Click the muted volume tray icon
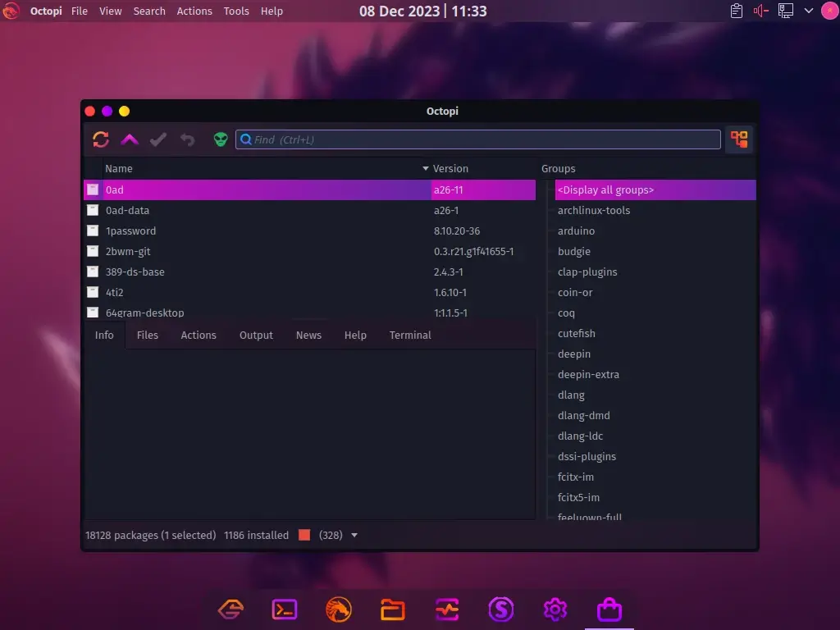 (x=760, y=11)
